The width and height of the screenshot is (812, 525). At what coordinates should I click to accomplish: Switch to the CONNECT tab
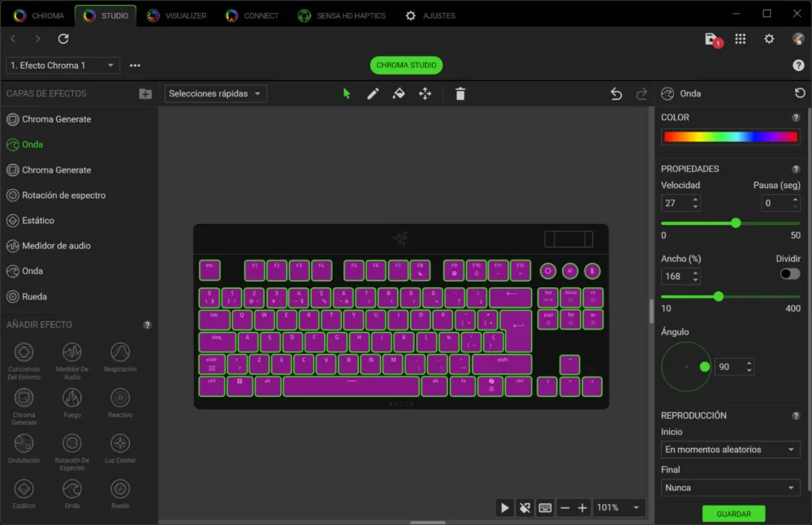tap(253, 15)
